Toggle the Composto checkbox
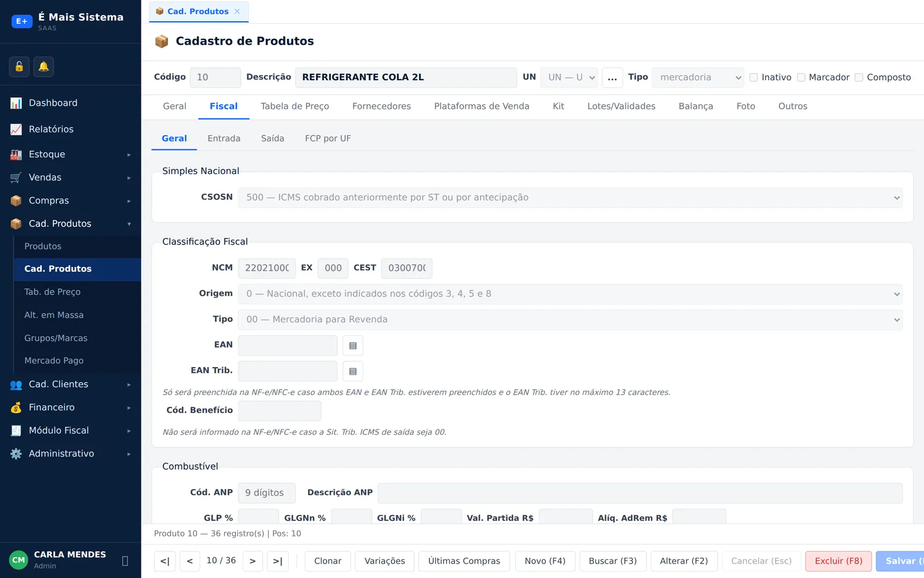Viewport: 924px width, 578px height. pyautogui.click(x=859, y=77)
